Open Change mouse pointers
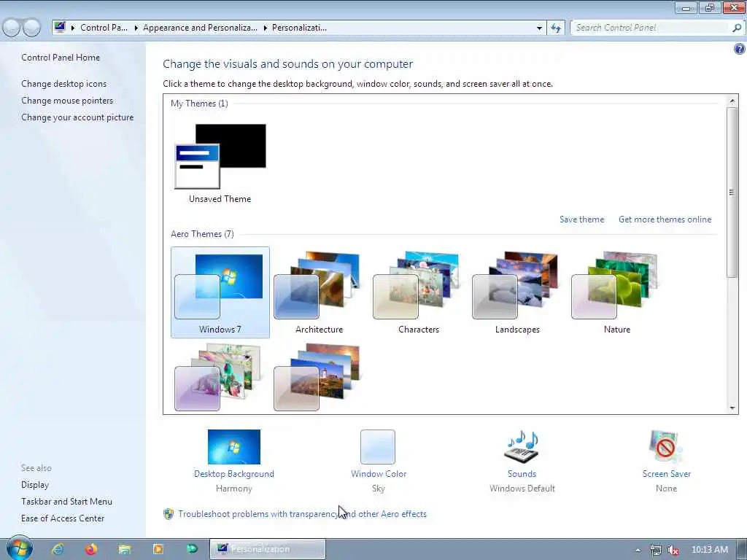The height and width of the screenshot is (560, 747). coord(67,101)
